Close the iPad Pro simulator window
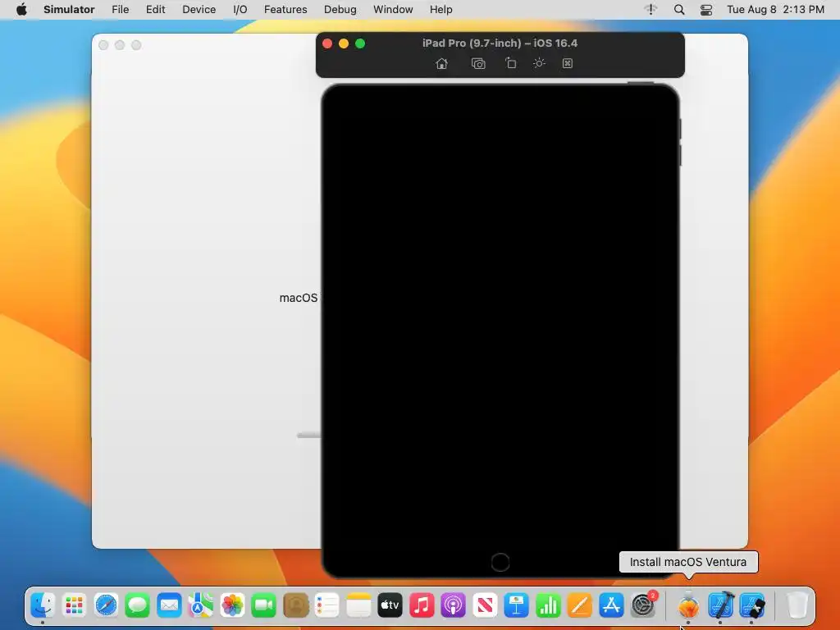 [x=327, y=43]
